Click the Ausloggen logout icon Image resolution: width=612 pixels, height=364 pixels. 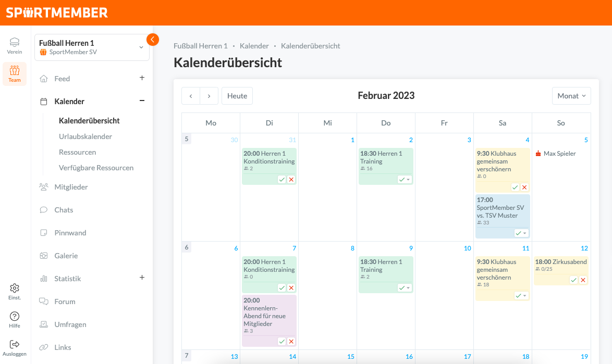point(15,344)
